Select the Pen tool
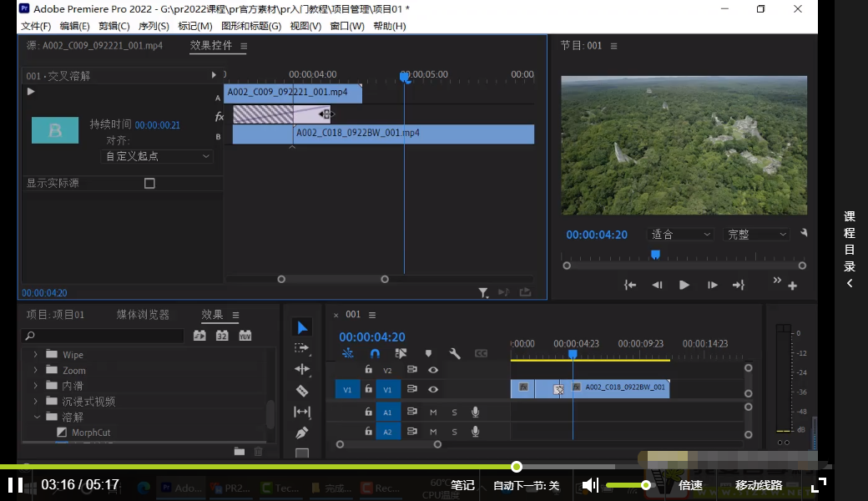 coord(301,433)
